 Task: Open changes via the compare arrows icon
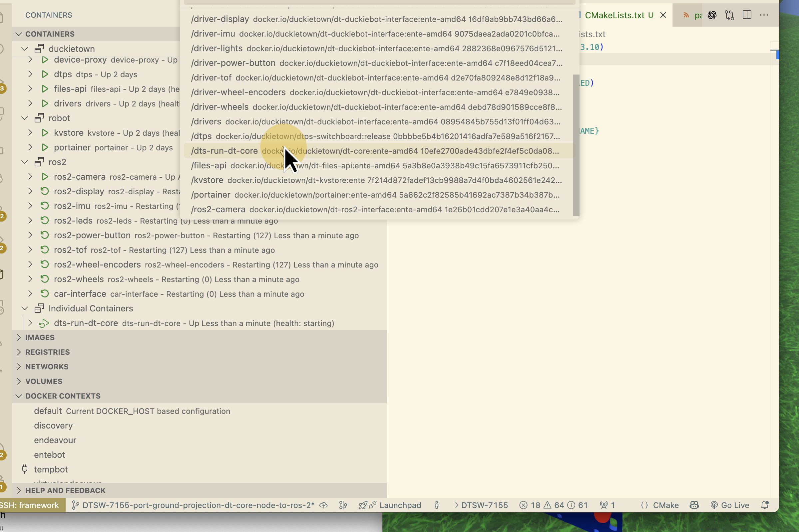click(x=729, y=15)
